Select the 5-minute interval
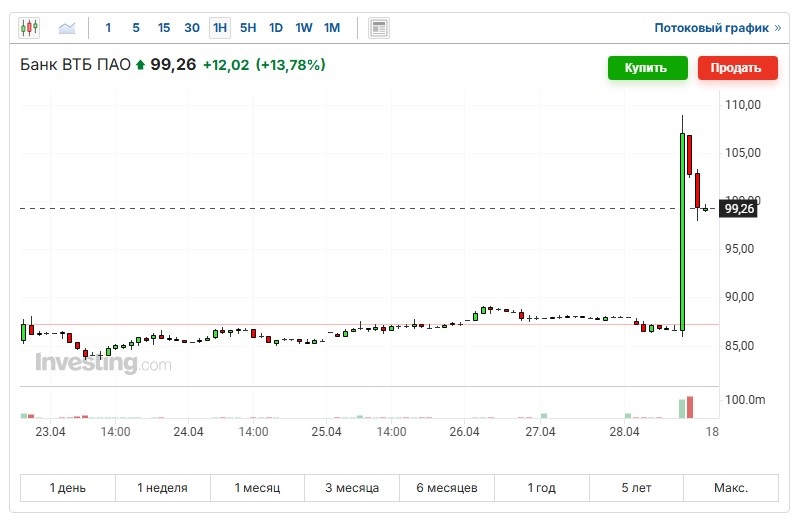Image resolution: width=798 pixels, height=520 pixels. click(x=136, y=28)
